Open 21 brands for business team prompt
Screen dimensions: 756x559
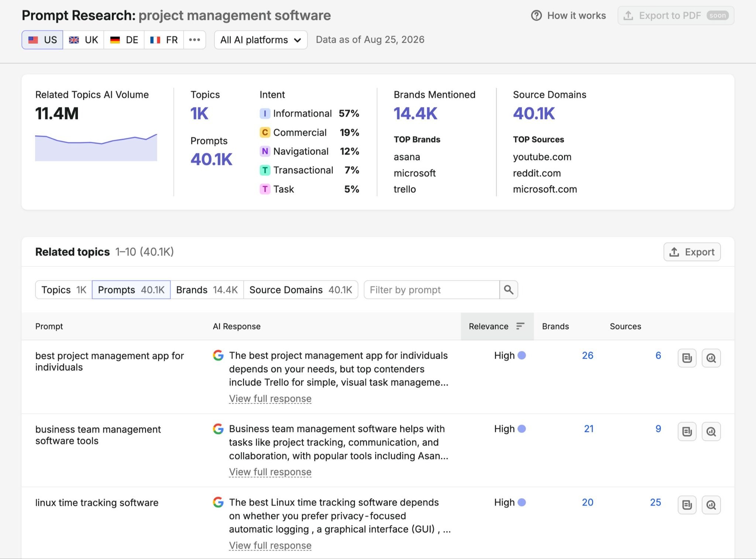(589, 429)
